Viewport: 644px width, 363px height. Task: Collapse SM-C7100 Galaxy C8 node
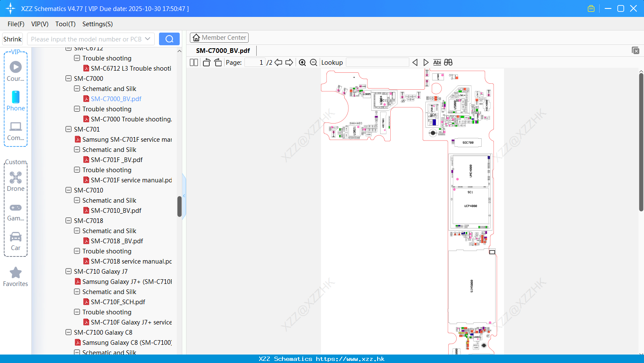click(x=69, y=332)
